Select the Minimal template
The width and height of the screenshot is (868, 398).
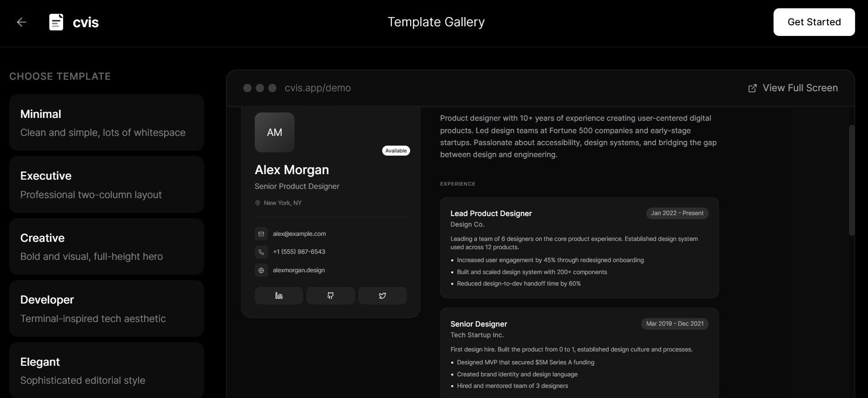pyautogui.click(x=106, y=123)
